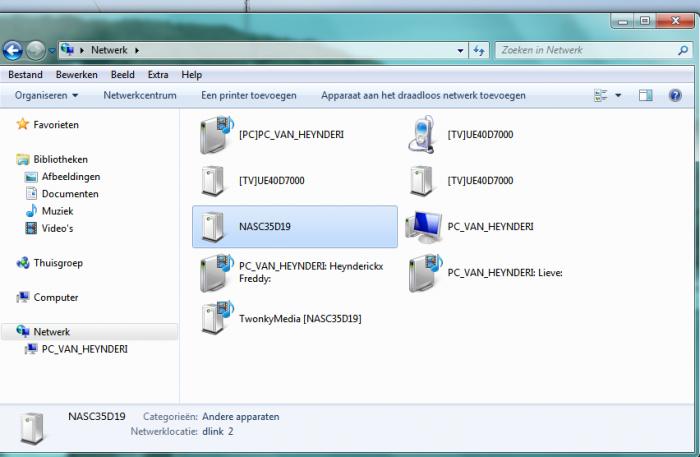The image size is (700, 457).
Task: Click the network icon in address bar
Action: pyautogui.click(x=67, y=50)
